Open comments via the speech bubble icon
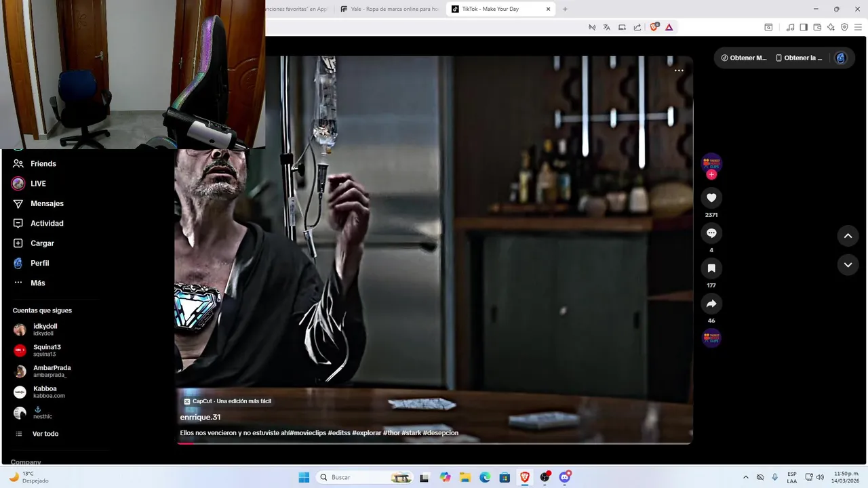The width and height of the screenshot is (868, 488). point(711,233)
